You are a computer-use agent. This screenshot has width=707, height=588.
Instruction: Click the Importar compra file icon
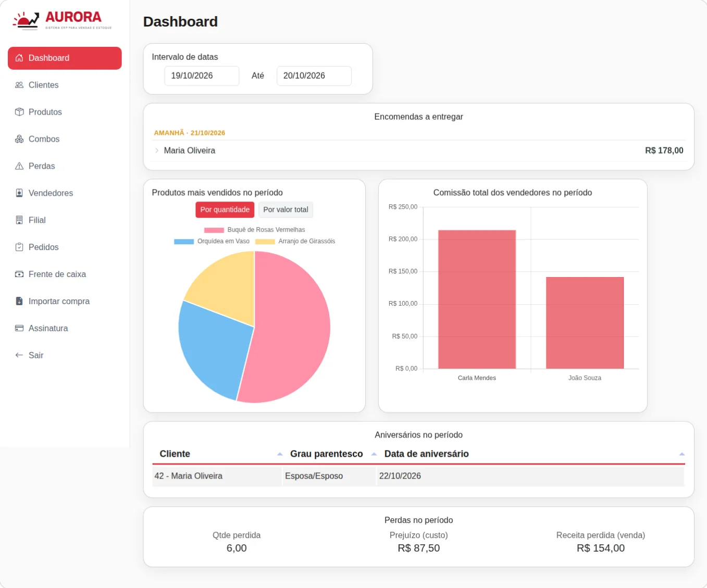tap(19, 302)
